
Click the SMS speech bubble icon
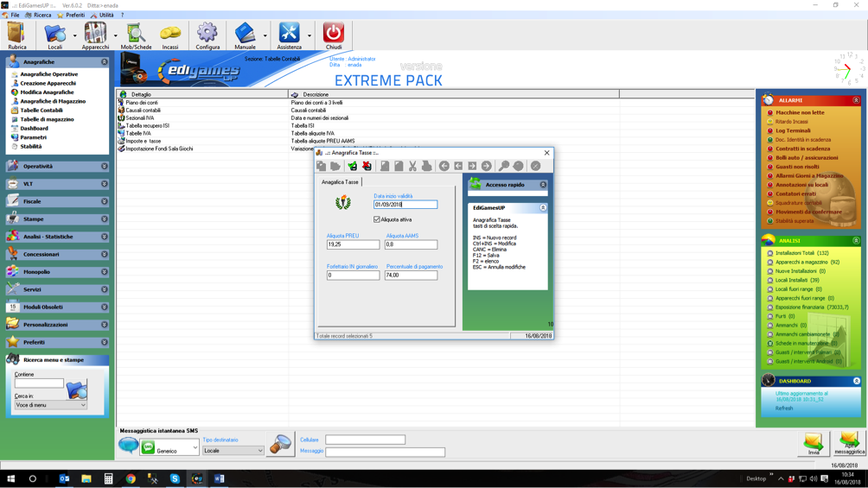pyautogui.click(x=129, y=445)
